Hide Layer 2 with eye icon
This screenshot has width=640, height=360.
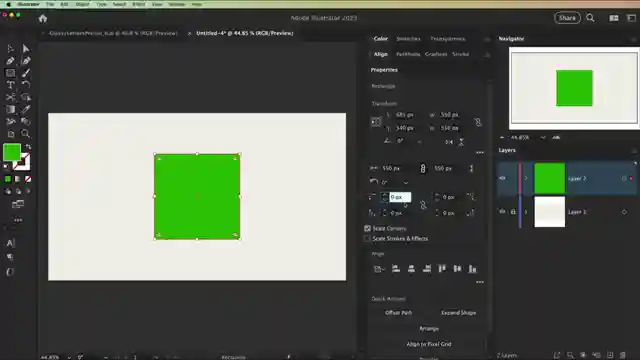502,178
